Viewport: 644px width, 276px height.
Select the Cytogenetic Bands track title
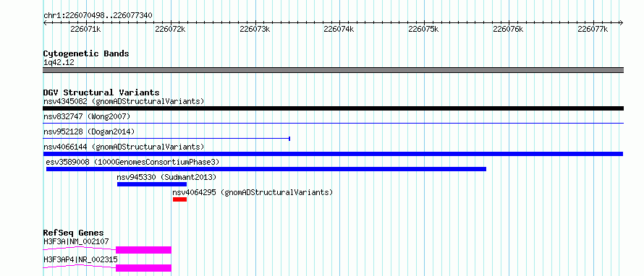[x=86, y=53]
